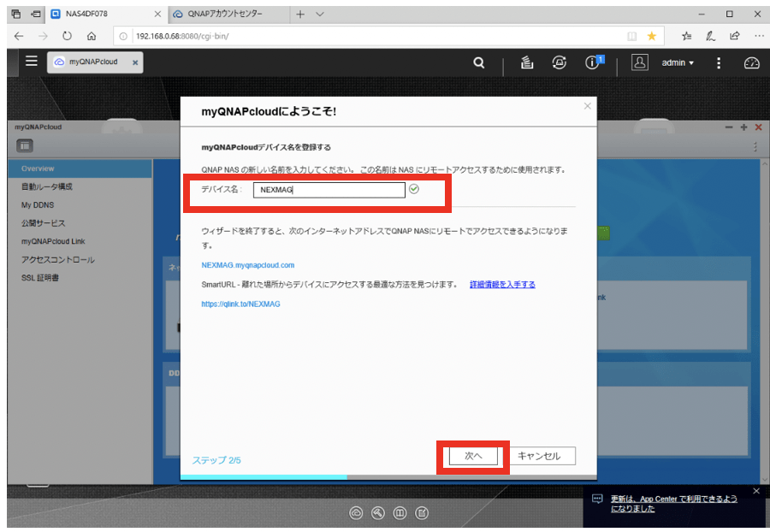
Task: Open the QTS dashboard gauge icon
Action: pos(751,62)
